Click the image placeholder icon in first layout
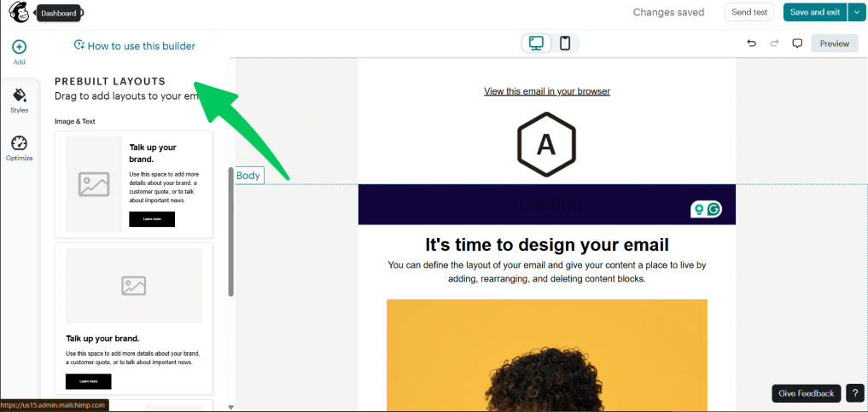The image size is (868, 412). [94, 184]
